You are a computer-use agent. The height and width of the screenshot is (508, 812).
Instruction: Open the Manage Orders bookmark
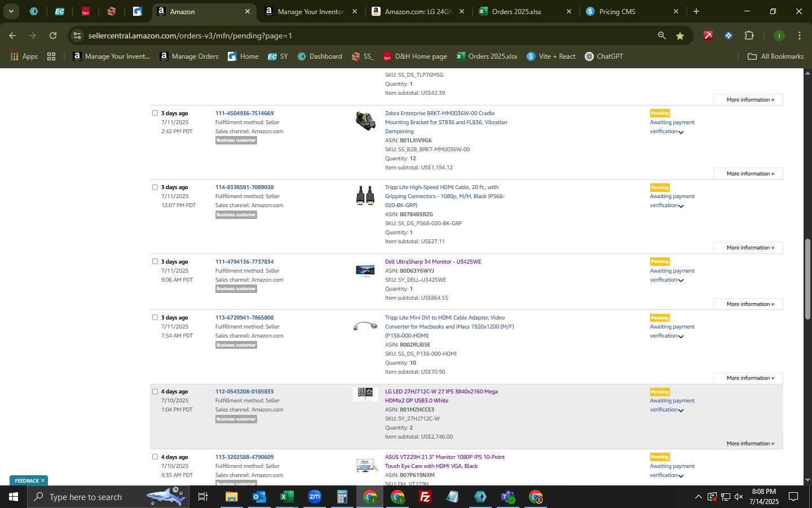(x=189, y=56)
